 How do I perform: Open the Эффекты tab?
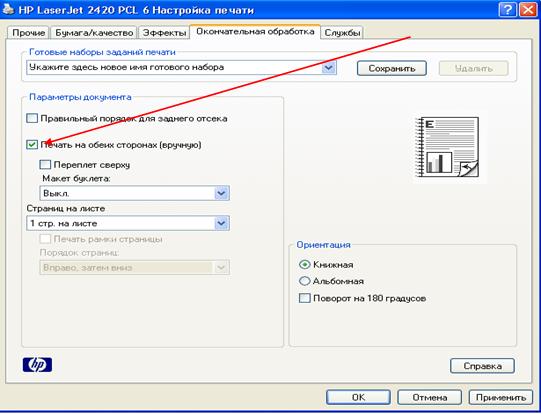164,33
